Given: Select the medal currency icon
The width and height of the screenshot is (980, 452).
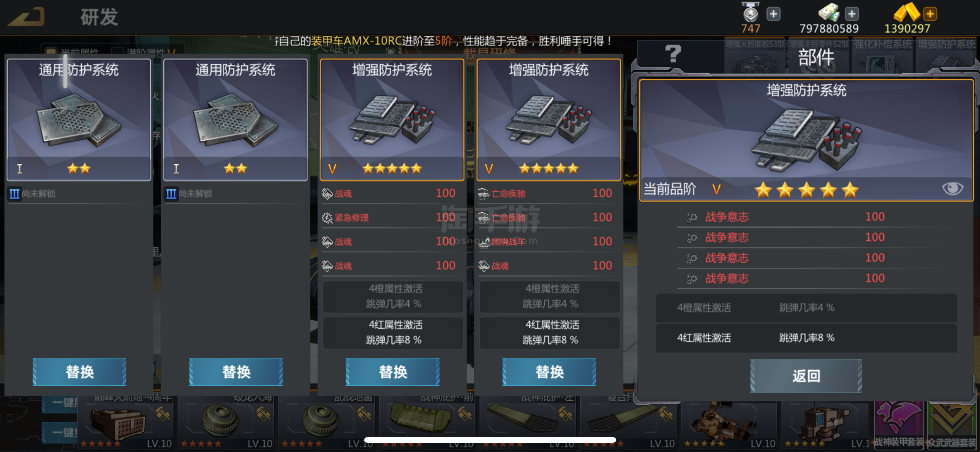Looking at the screenshot, I should tap(750, 12).
